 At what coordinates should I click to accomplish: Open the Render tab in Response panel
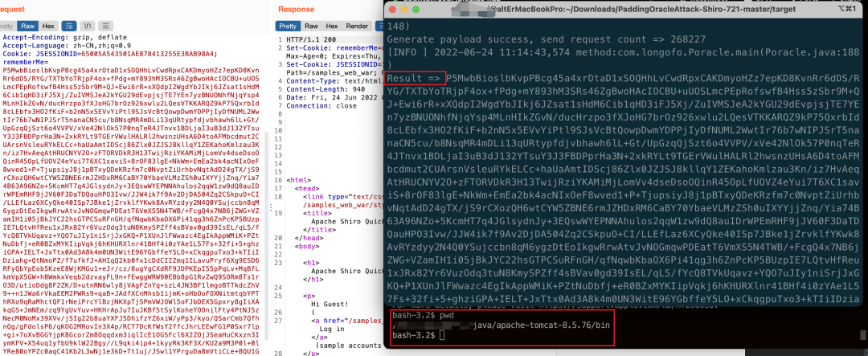pos(357,26)
